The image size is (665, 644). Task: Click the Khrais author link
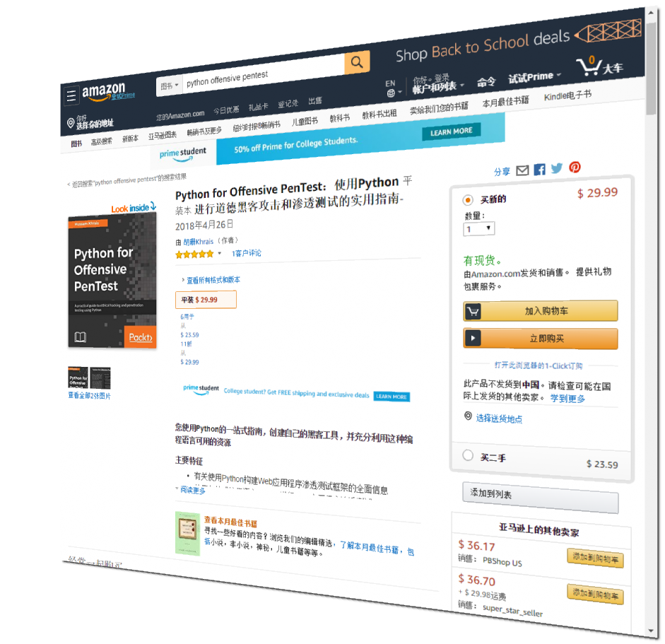pos(198,242)
